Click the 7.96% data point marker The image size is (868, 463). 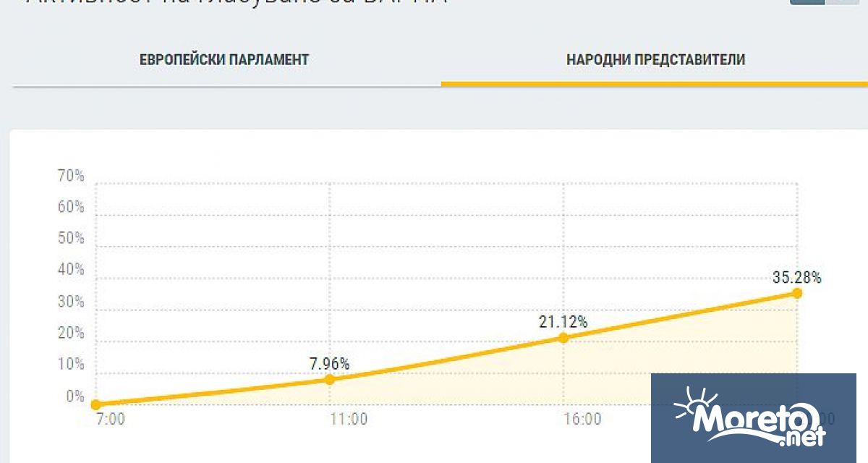pyautogui.click(x=329, y=379)
